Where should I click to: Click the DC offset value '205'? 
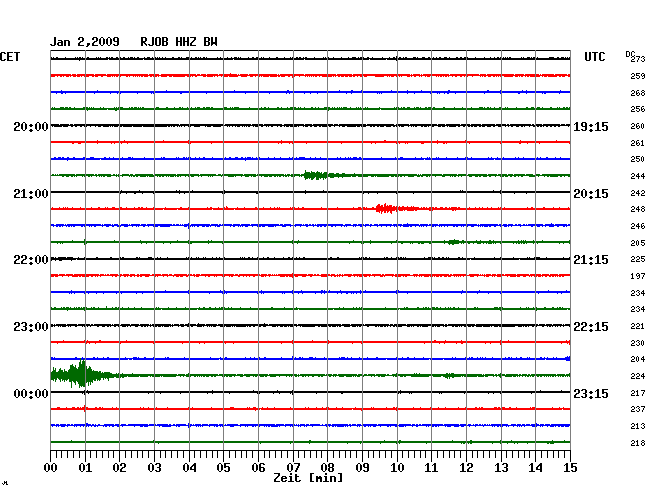click(x=638, y=243)
